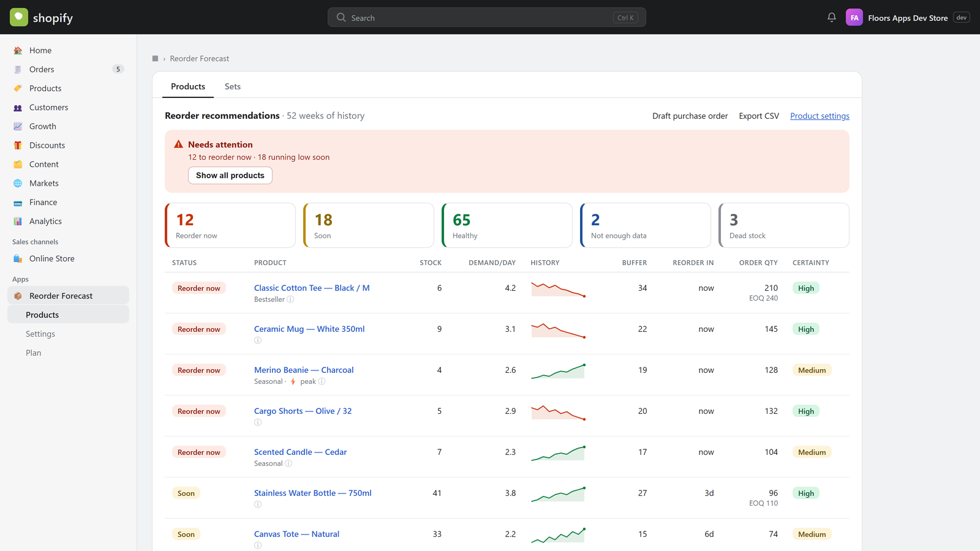Open Cargo Shorts — Olive / 32 product
Screen dimensions: 980x551
click(303, 411)
